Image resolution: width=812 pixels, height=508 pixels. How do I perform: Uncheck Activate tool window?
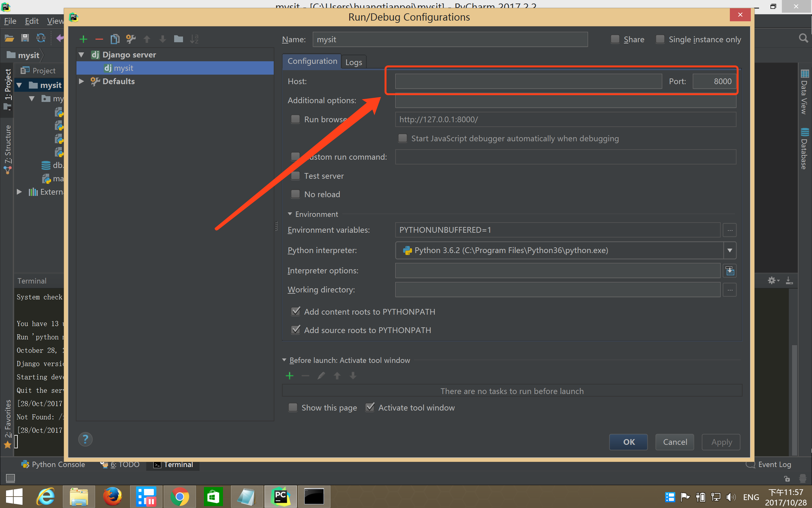[370, 408]
